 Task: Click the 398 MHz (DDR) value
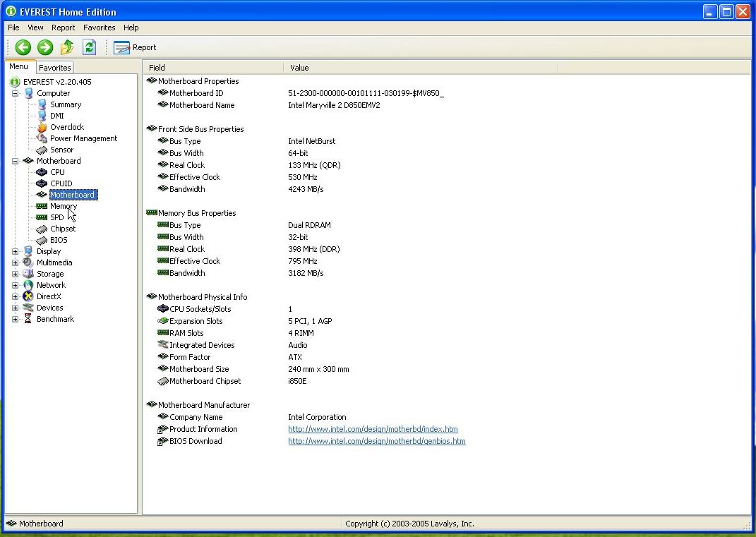(x=314, y=249)
